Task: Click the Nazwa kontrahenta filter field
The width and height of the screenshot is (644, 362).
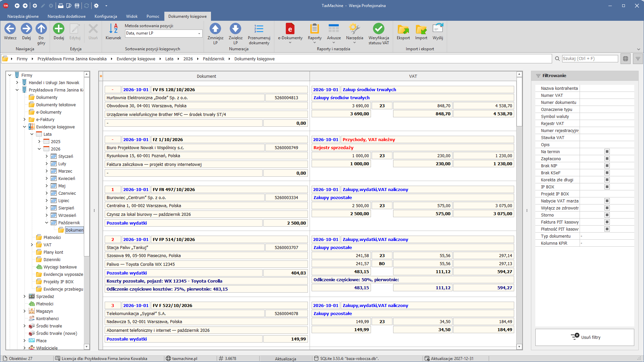Action: (x=606, y=88)
